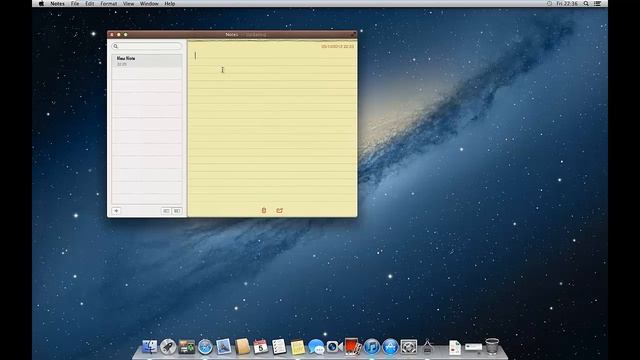Image resolution: width=640 pixels, height=360 pixels.
Task: Open the File menu
Action: click(x=75, y=3)
